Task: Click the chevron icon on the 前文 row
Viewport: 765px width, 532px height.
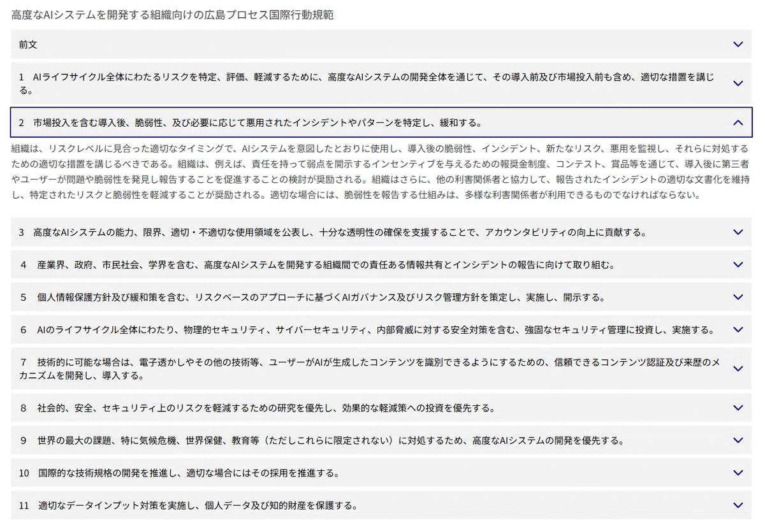Action: point(738,45)
